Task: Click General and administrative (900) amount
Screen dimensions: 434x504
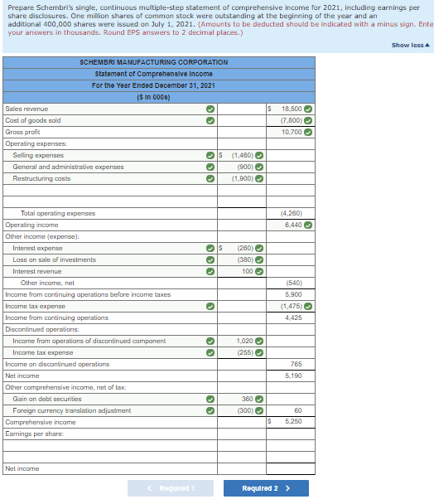Action: (242, 167)
